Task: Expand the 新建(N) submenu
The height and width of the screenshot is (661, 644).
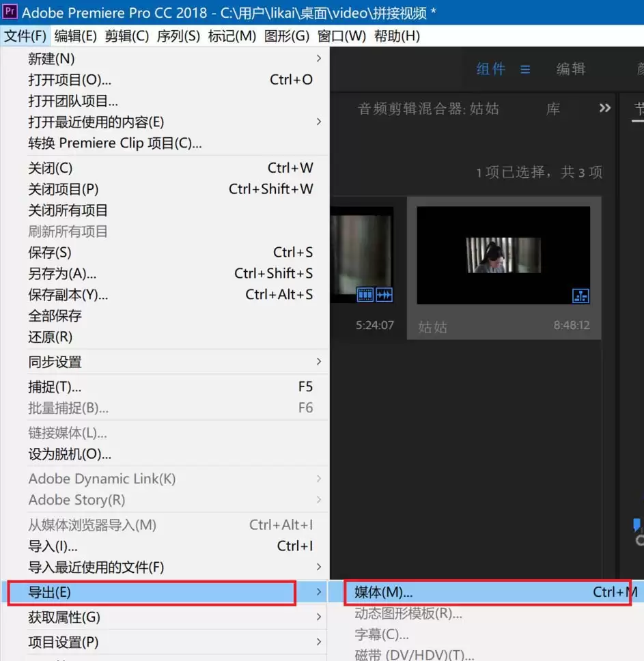Action: 165,59
